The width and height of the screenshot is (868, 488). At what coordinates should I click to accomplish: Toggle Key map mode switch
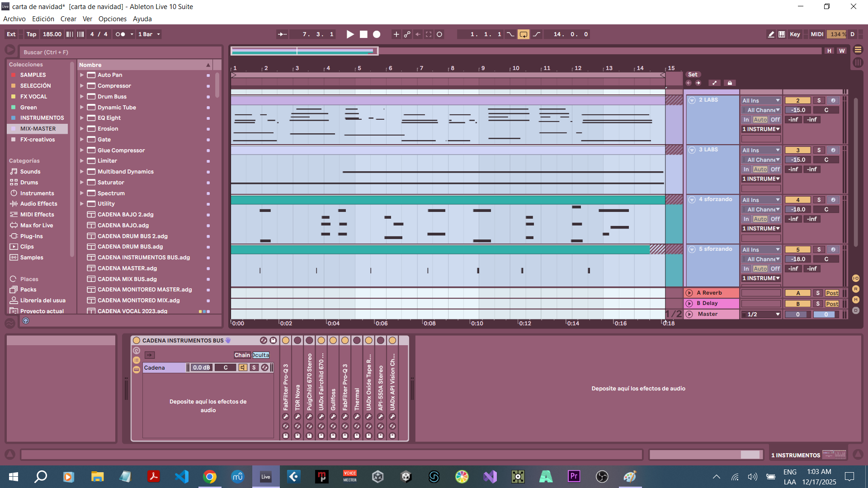pos(795,34)
